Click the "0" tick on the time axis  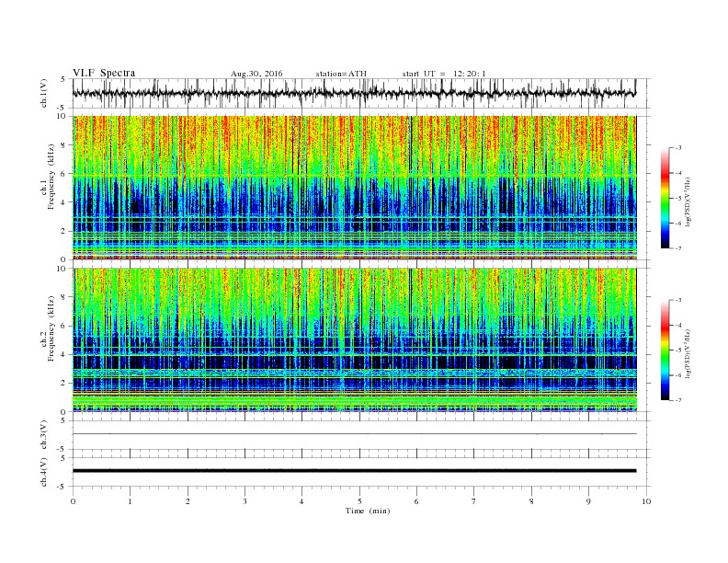coord(73,501)
